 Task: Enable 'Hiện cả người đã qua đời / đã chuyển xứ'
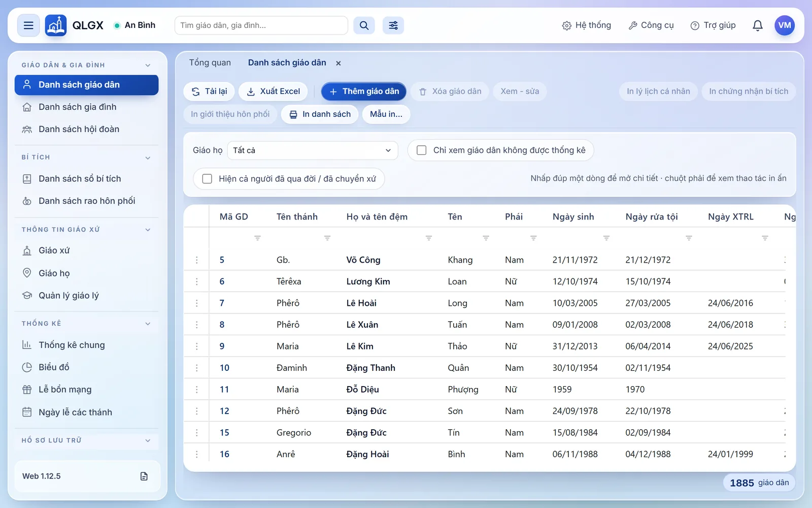click(x=207, y=179)
